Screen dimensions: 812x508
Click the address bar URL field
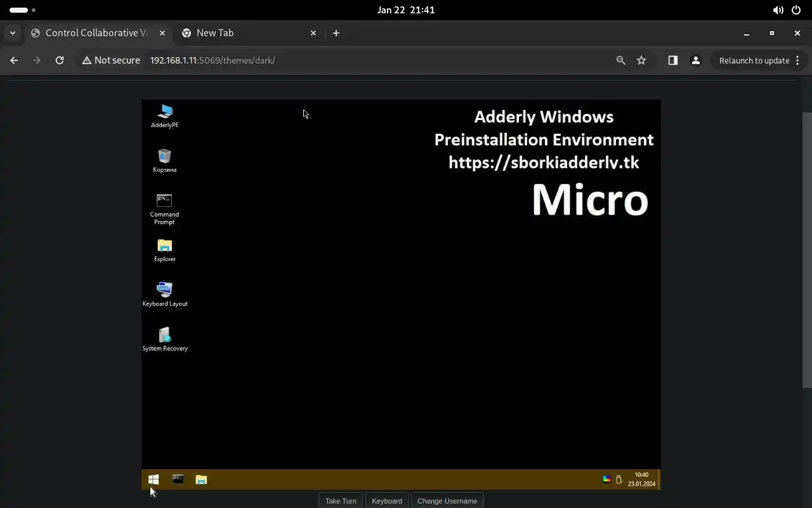(x=378, y=60)
